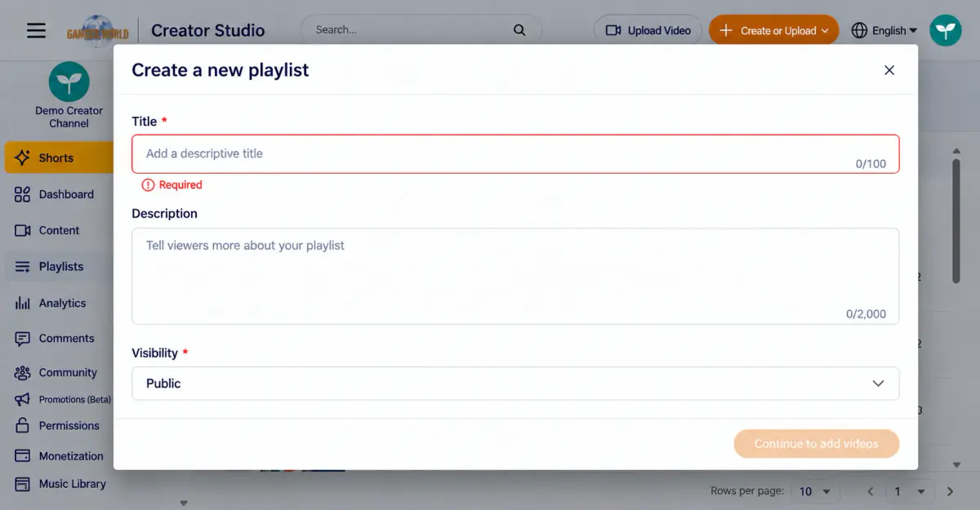Open Monetization in the sidebar
This screenshot has height=510, width=980.
coord(59,456)
